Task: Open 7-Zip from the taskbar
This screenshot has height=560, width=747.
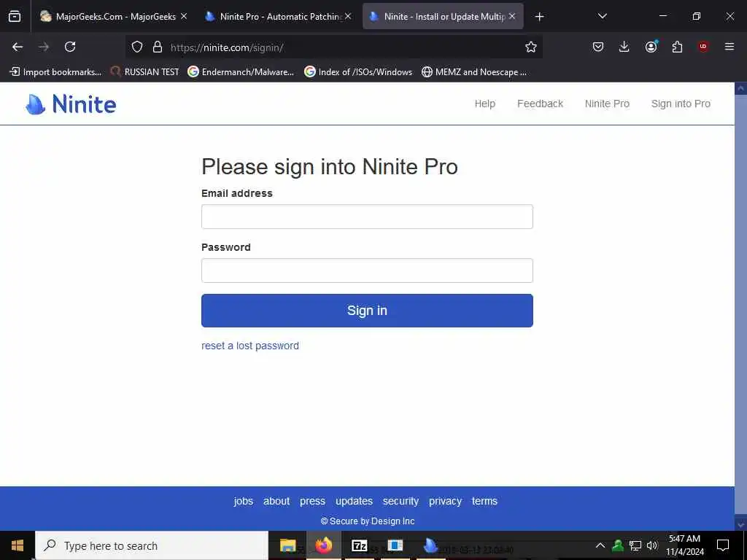Action: pos(359,545)
